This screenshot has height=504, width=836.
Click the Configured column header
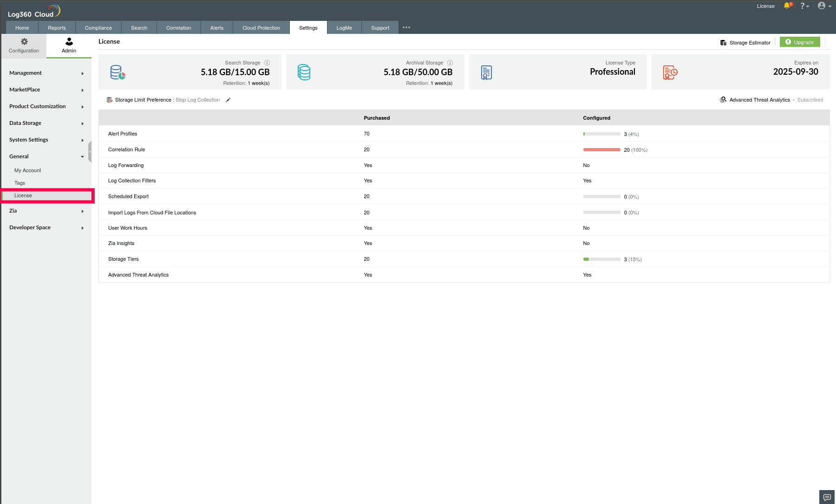tap(597, 118)
